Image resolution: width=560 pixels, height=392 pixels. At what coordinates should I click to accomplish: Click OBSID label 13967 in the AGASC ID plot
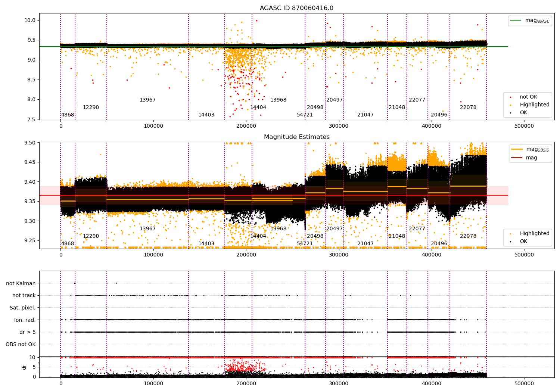(148, 100)
